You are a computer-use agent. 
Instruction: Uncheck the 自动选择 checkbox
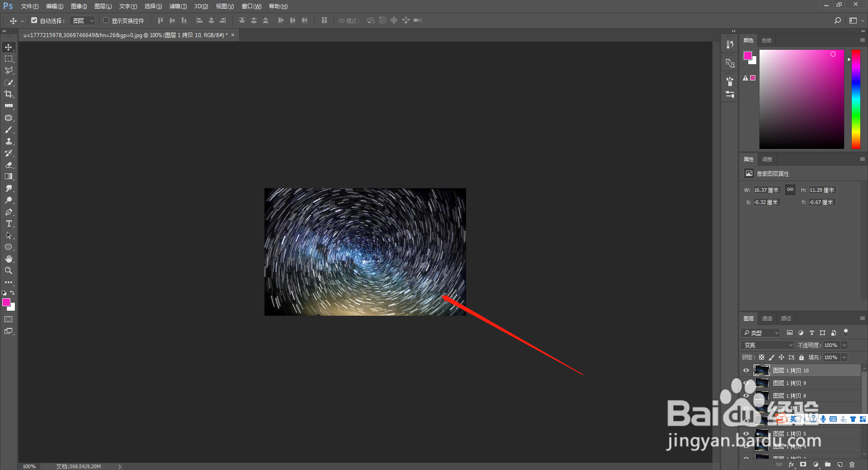click(x=34, y=20)
